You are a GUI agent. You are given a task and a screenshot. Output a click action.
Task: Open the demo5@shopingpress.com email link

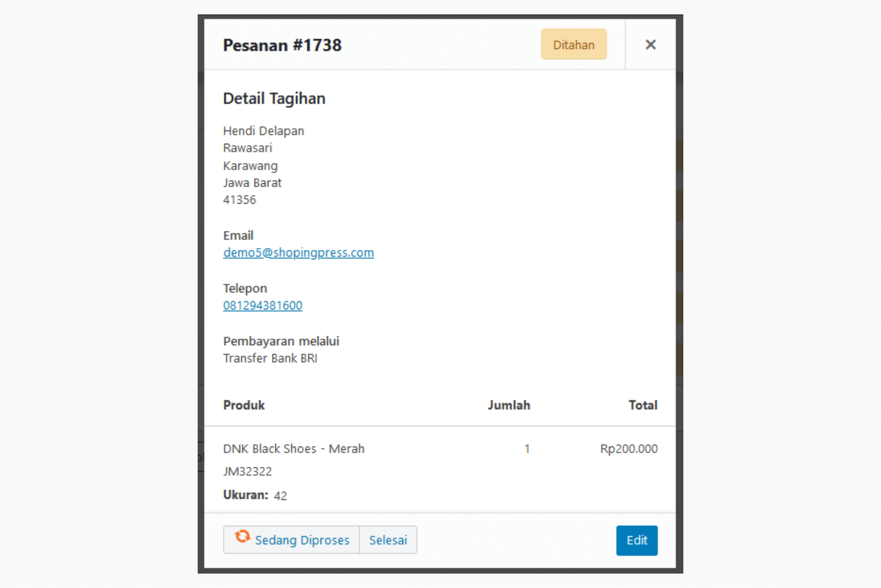[298, 253]
